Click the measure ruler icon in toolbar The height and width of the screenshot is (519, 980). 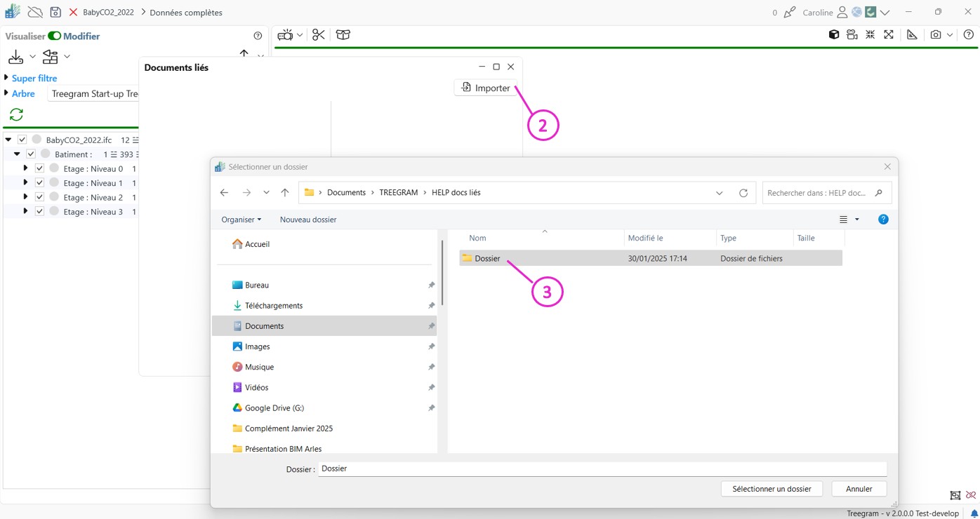tap(912, 35)
